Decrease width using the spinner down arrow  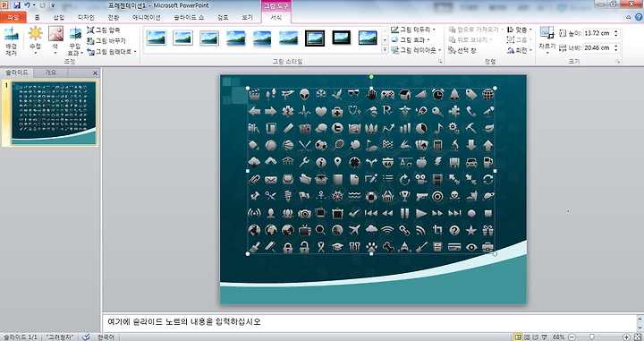click(x=616, y=50)
